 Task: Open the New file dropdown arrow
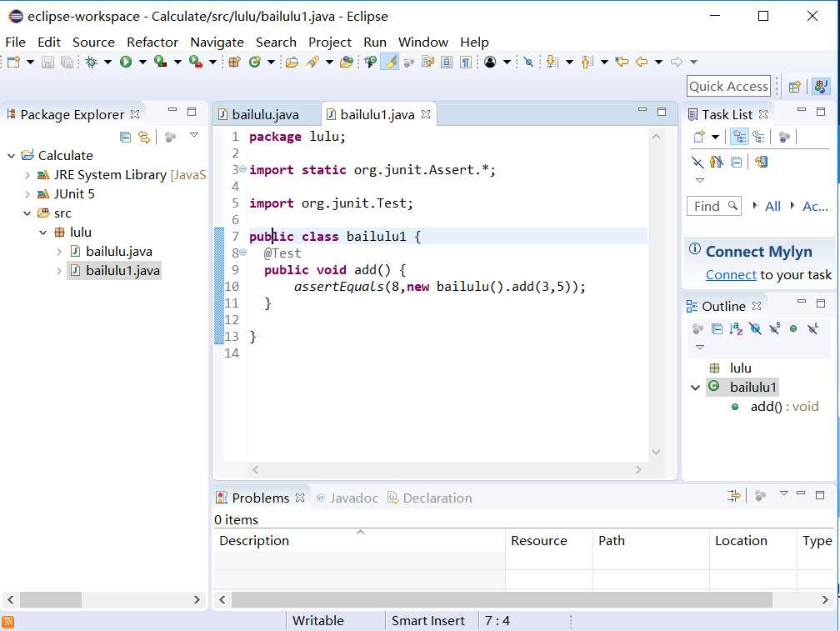[x=31, y=63]
